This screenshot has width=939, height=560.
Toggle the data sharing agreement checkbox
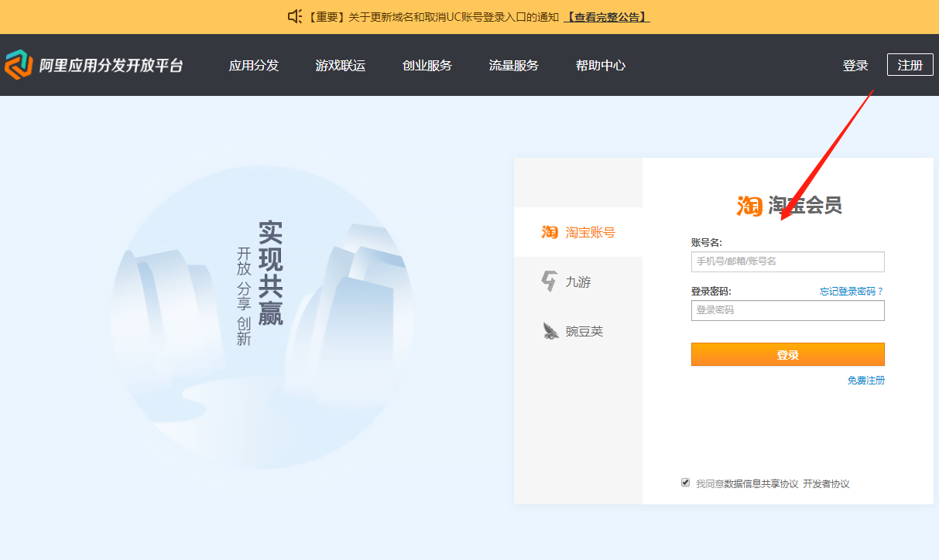[x=685, y=483]
